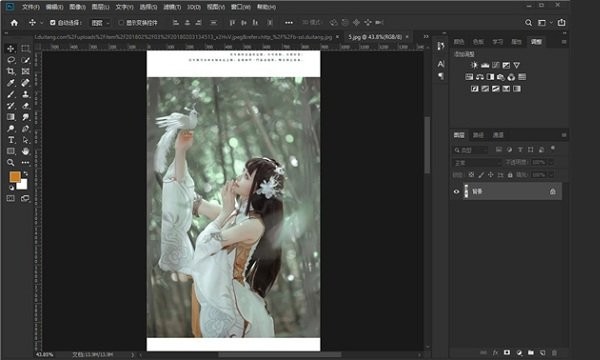Add a Brightness/Contrast adjustment

coord(474,65)
